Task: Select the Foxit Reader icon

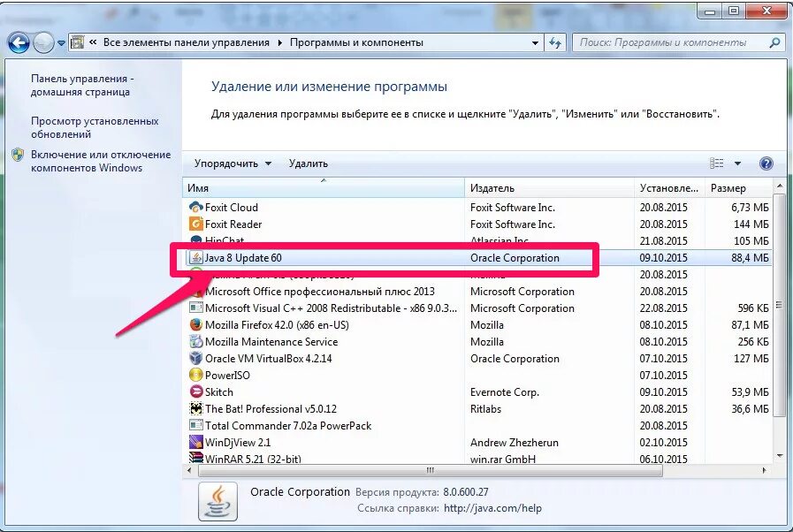Action: (x=195, y=224)
